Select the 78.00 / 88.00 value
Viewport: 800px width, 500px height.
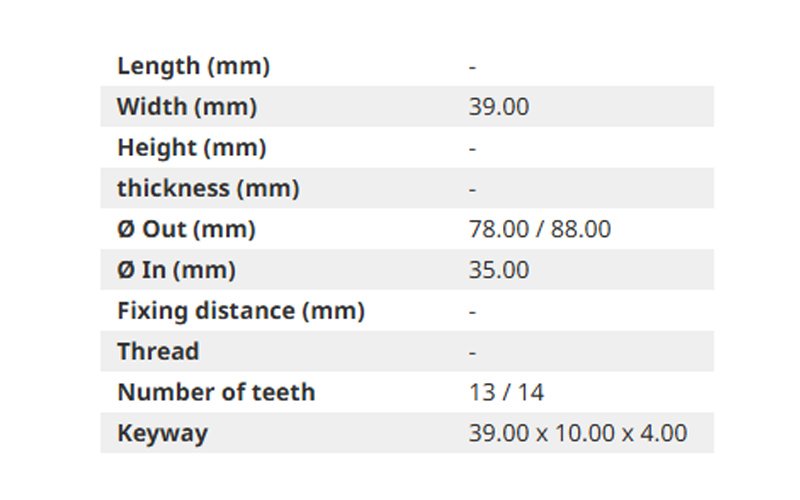point(540,229)
